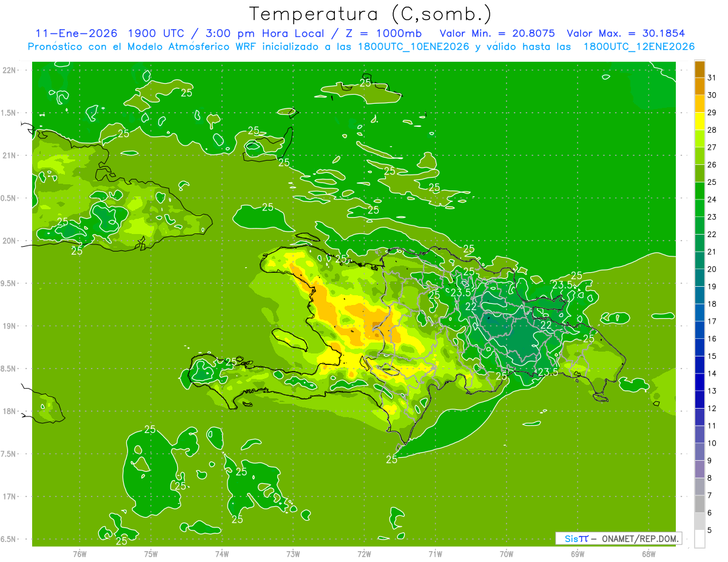
Task: Click the '17N' latitude axis label
Action: (x=10, y=497)
